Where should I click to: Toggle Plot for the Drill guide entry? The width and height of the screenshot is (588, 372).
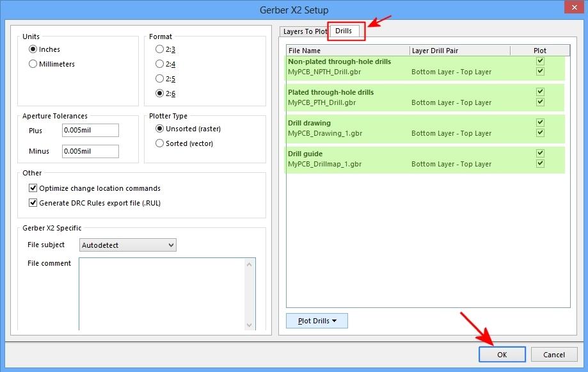click(x=540, y=153)
